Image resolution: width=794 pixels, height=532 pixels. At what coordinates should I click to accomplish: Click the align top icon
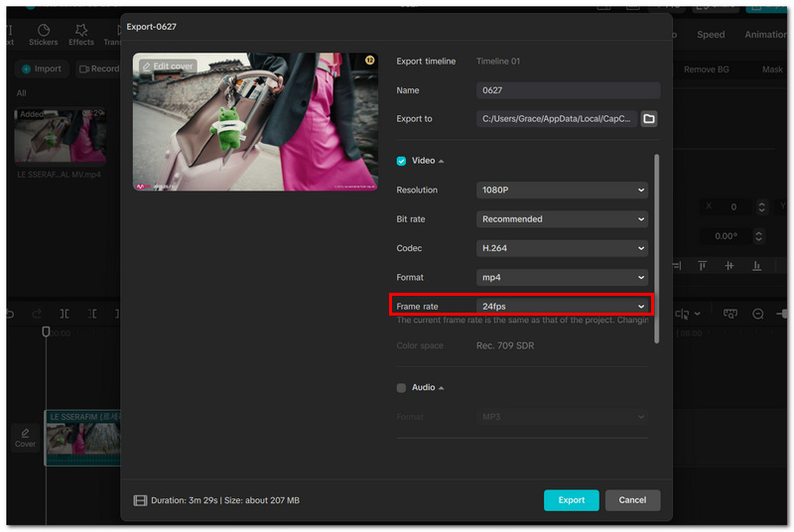point(702,266)
